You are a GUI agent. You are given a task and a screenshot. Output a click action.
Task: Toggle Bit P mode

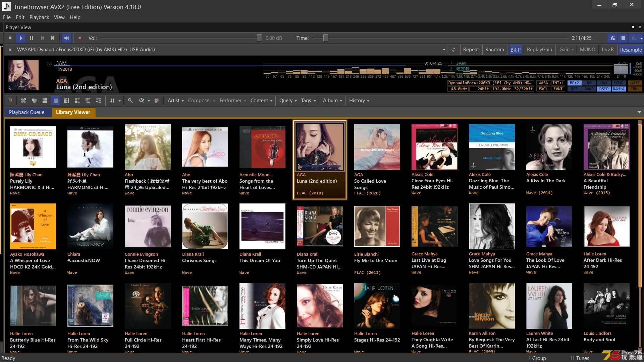coord(515,50)
